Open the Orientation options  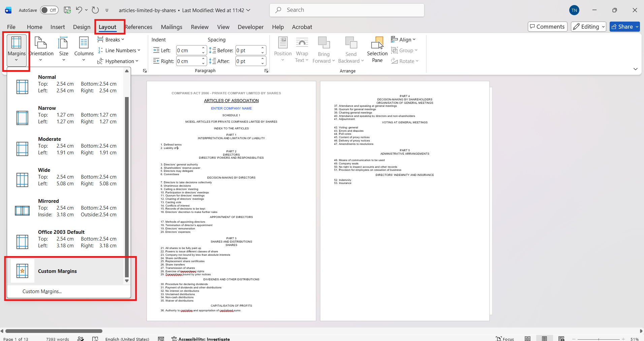[41, 50]
